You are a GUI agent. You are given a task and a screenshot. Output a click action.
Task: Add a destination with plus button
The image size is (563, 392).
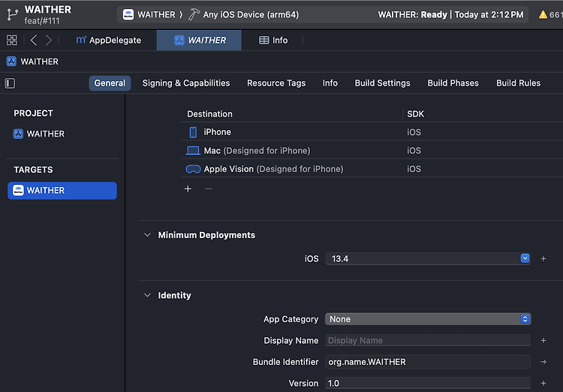[188, 189]
